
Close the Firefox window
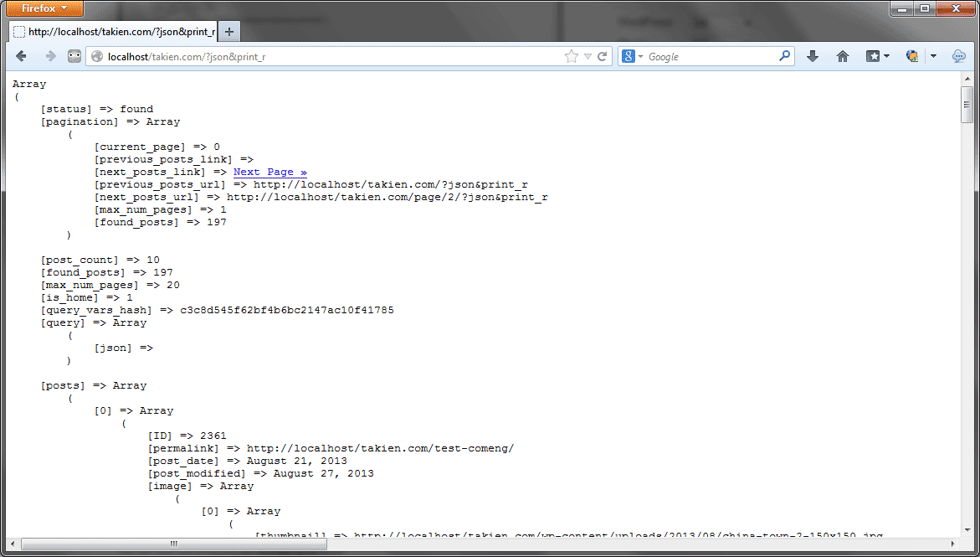pos(956,8)
